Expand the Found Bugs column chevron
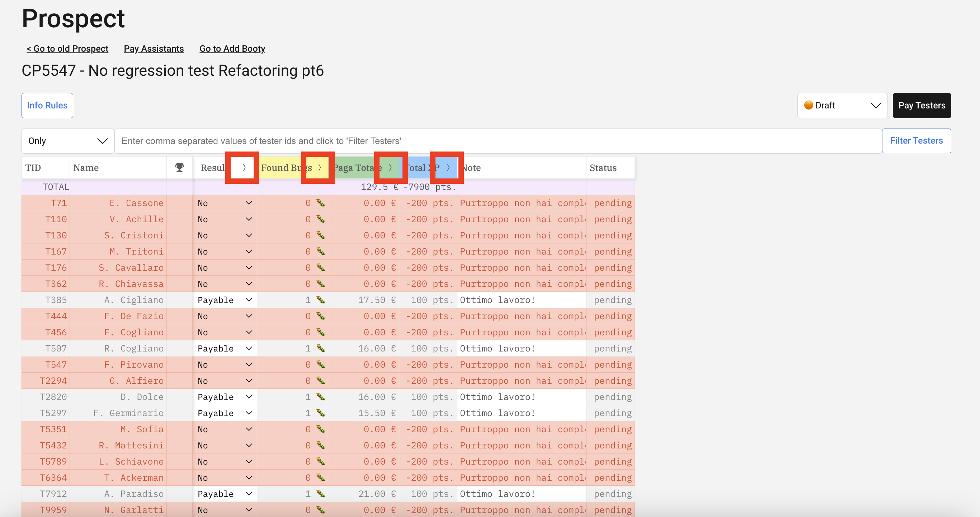Viewport: 980px width, 517px height. 319,168
